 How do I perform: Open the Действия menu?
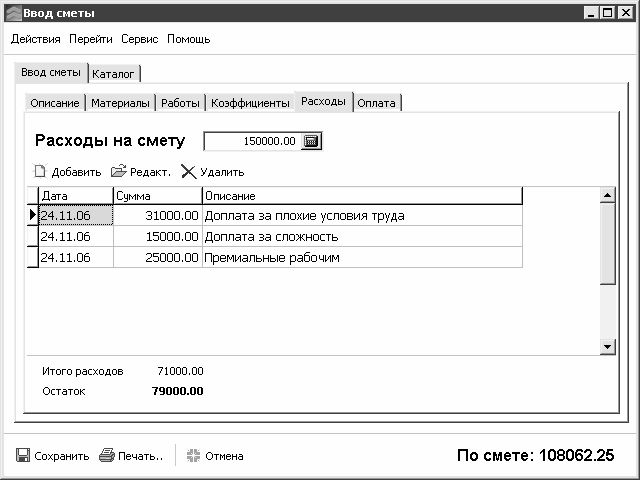click(x=36, y=39)
